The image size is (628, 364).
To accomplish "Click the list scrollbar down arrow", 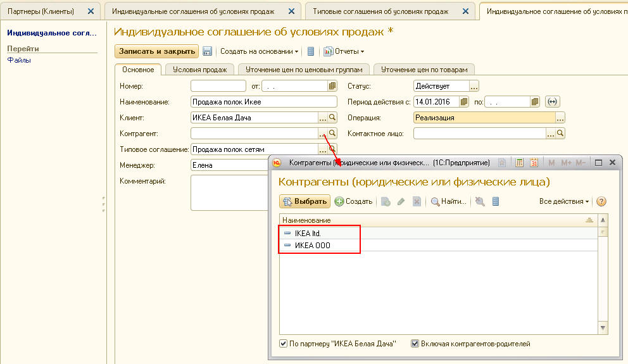I will point(603,328).
